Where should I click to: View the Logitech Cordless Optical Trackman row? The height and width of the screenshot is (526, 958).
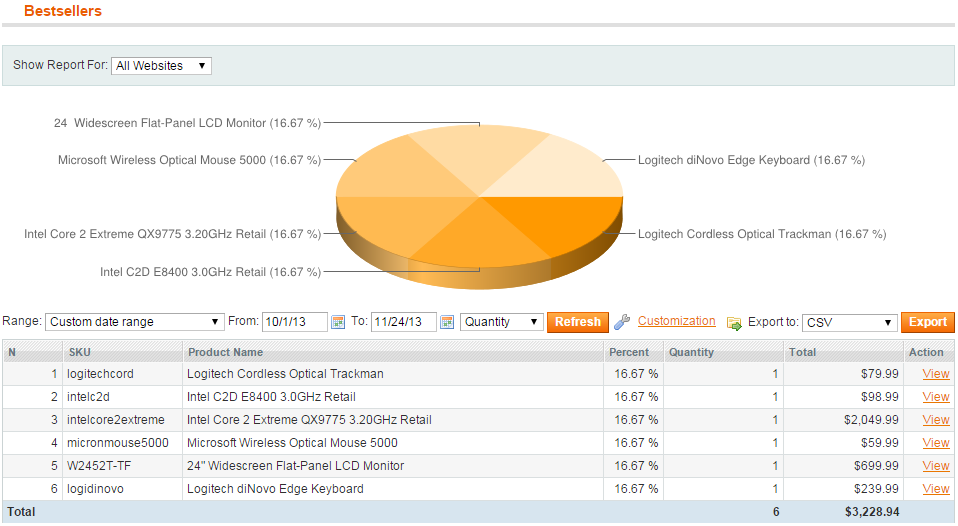(935, 374)
